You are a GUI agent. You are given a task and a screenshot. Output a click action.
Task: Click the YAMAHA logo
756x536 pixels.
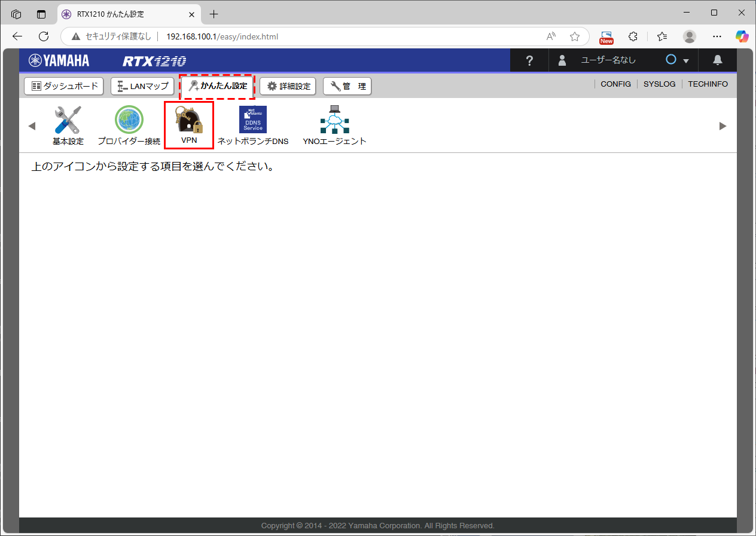pos(59,60)
